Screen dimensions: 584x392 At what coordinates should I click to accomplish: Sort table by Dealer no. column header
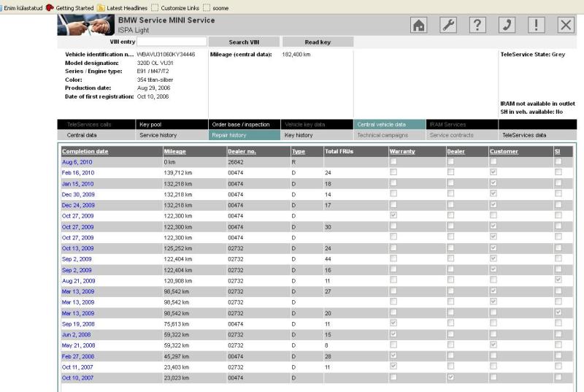[x=242, y=151]
